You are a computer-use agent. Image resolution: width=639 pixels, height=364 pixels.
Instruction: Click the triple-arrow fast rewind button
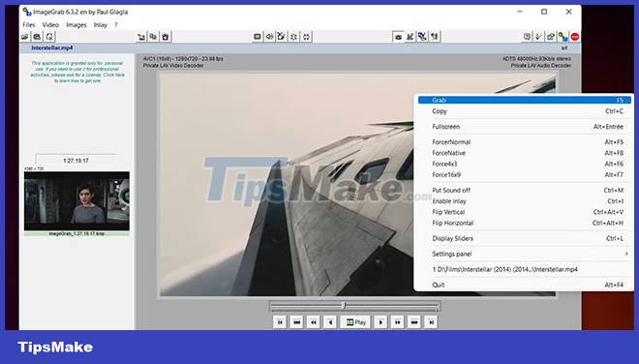(296, 322)
